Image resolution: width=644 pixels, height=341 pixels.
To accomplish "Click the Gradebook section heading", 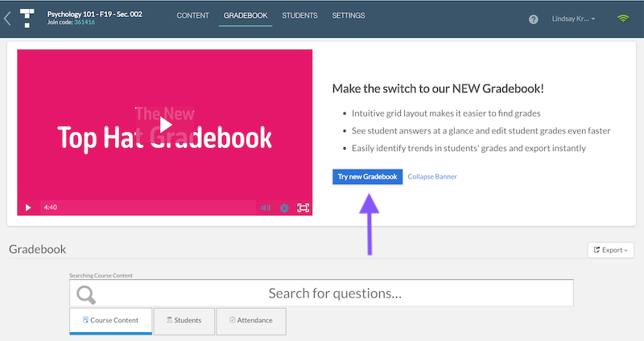I will coord(37,249).
